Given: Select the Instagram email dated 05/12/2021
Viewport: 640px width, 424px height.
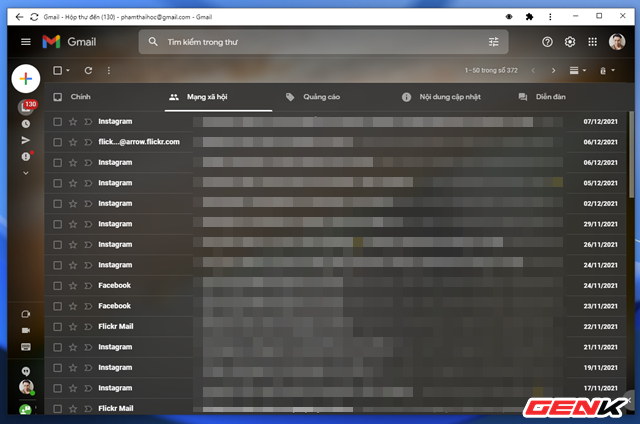Looking at the screenshot, I should (58, 183).
